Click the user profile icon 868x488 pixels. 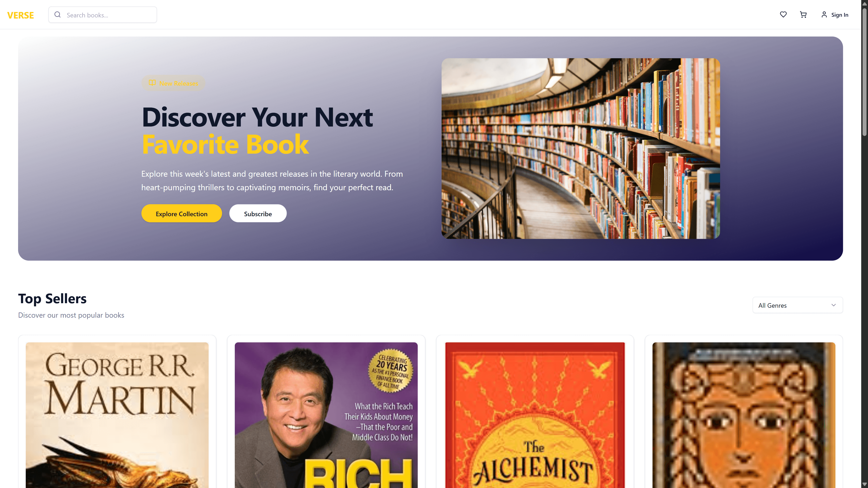[824, 14]
